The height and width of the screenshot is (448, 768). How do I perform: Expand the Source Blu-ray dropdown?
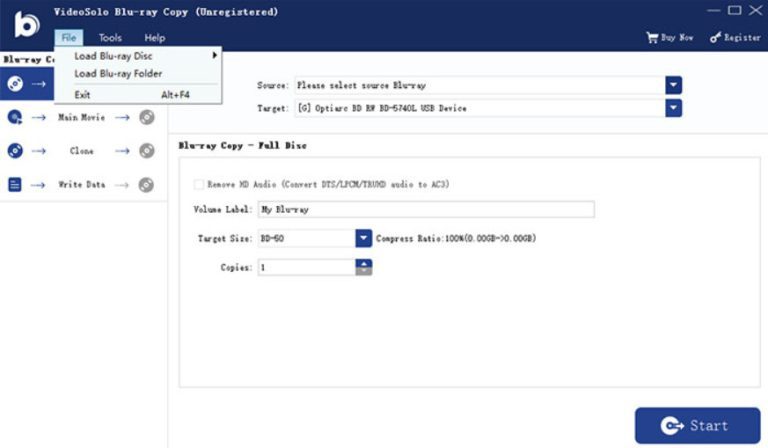[x=673, y=85]
